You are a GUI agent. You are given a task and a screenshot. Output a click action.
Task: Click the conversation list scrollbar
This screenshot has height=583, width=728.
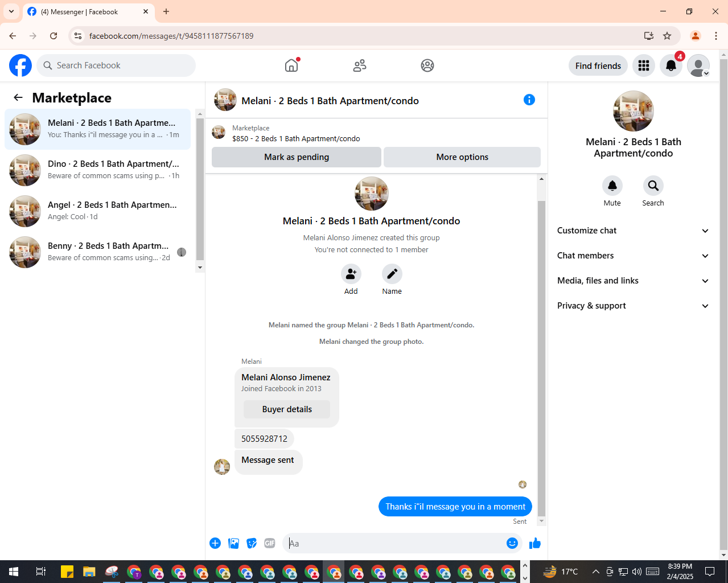click(x=200, y=189)
